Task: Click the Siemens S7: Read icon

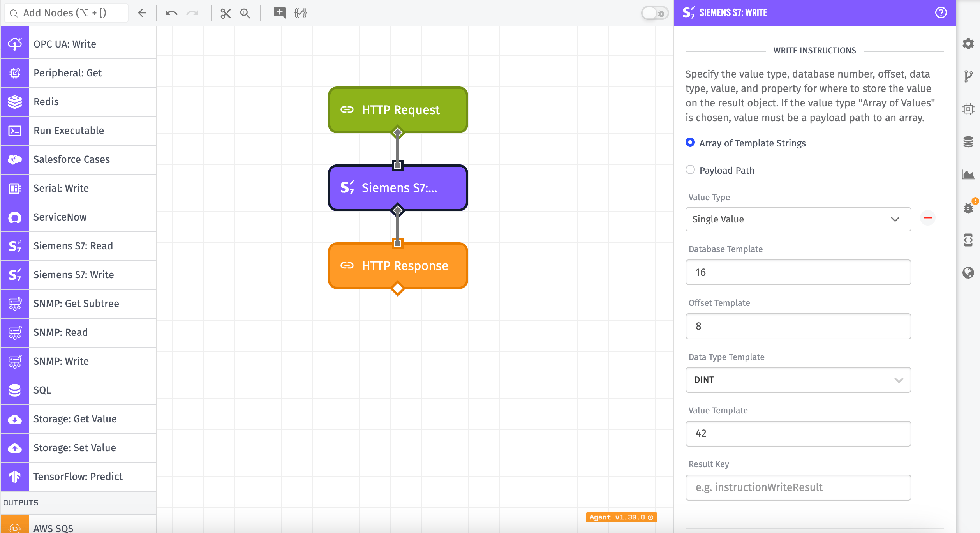Action: (x=15, y=246)
